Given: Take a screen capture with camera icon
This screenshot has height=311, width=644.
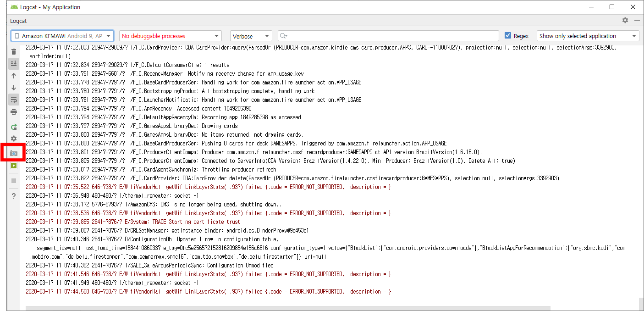Looking at the screenshot, I should tap(14, 153).
